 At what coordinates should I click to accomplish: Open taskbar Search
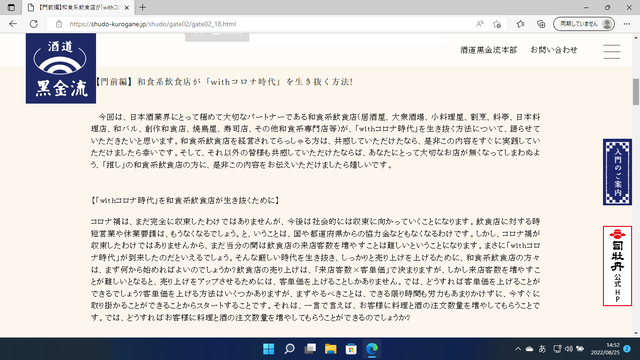click(x=289, y=349)
